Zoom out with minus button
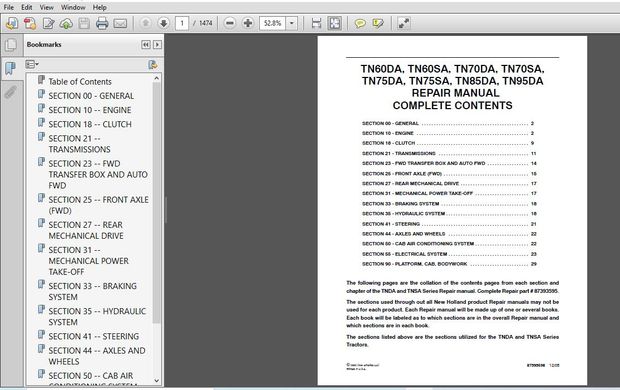This screenshot has width=620, height=390. (x=229, y=23)
